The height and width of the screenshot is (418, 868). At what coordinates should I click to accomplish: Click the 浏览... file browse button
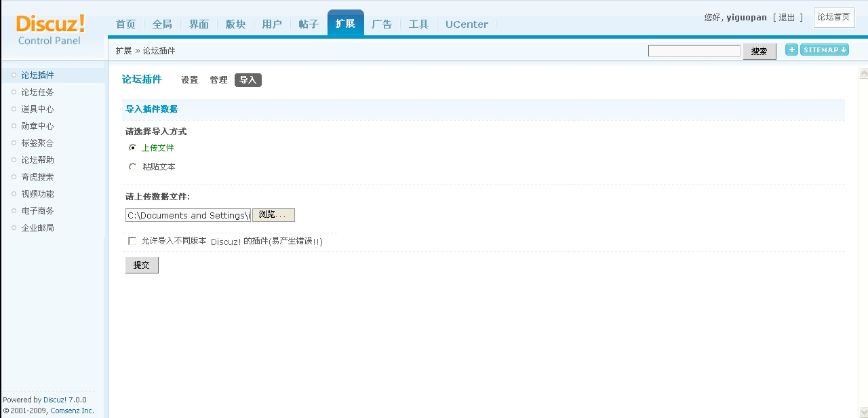[x=273, y=215]
